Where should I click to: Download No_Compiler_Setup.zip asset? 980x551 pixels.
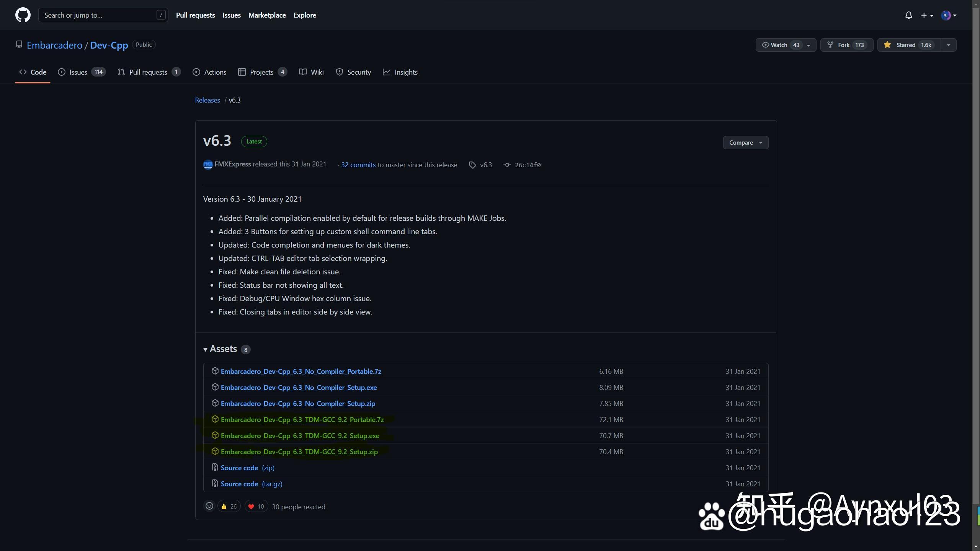[x=298, y=403]
